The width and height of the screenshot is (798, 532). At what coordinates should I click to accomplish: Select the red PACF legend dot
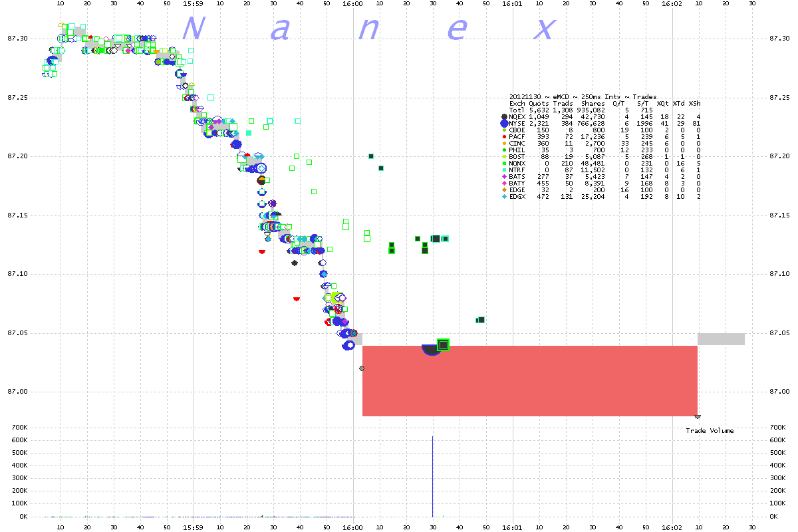[x=504, y=137]
